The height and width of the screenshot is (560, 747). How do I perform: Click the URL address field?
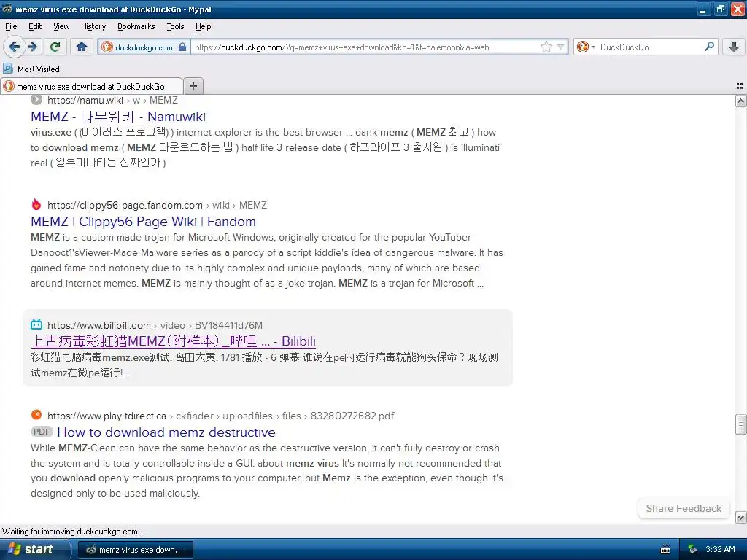point(365,47)
